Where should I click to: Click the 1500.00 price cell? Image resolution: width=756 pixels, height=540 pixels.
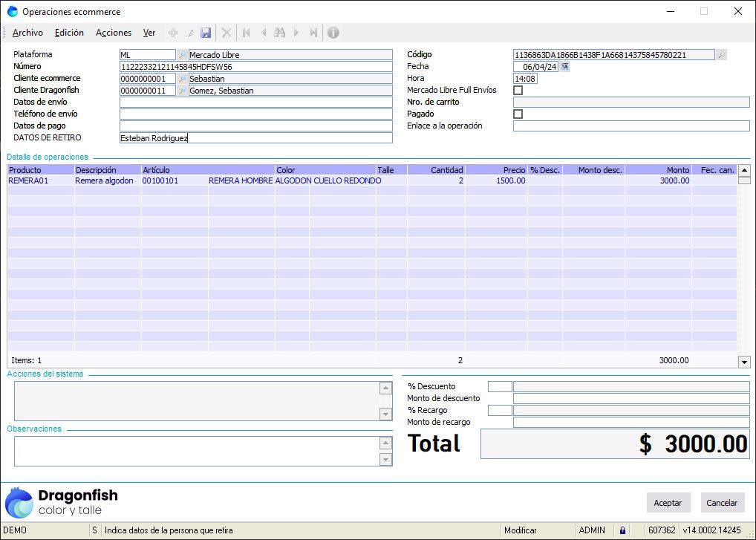pyautogui.click(x=497, y=180)
